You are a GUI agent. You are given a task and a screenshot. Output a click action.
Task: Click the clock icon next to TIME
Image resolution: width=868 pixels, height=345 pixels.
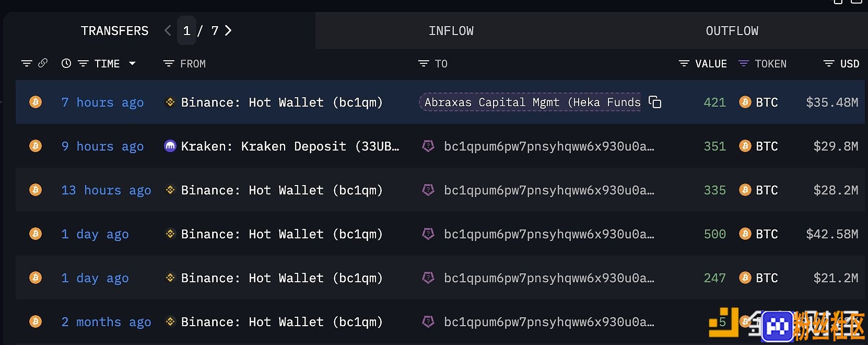pyautogui.click(x=66, y=63)
